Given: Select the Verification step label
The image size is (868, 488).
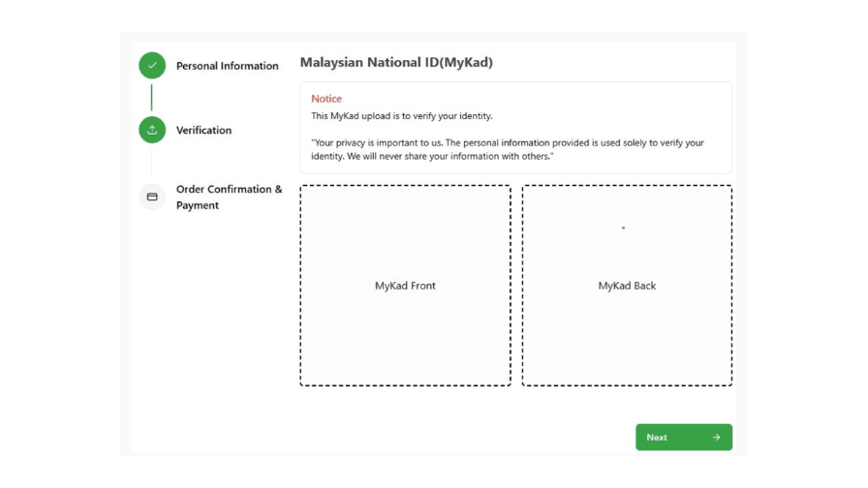Looking at the screenshot, I should coord(203,130).
